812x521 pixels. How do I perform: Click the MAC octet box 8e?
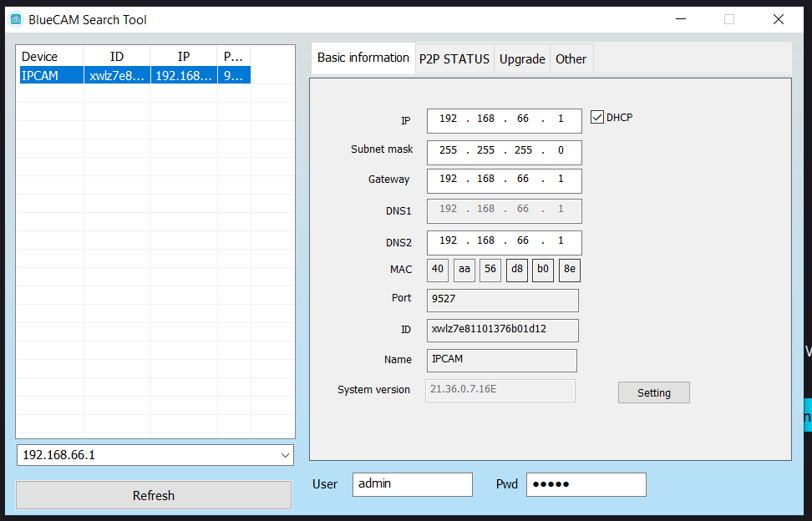(x=570, y=270)
